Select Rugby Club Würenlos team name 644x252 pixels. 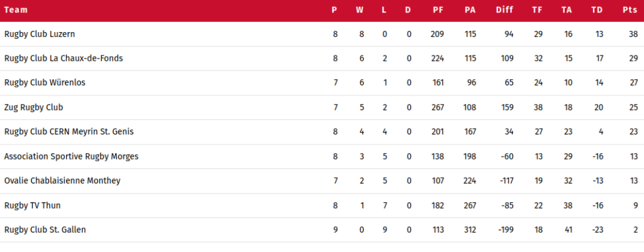[45, 82]
